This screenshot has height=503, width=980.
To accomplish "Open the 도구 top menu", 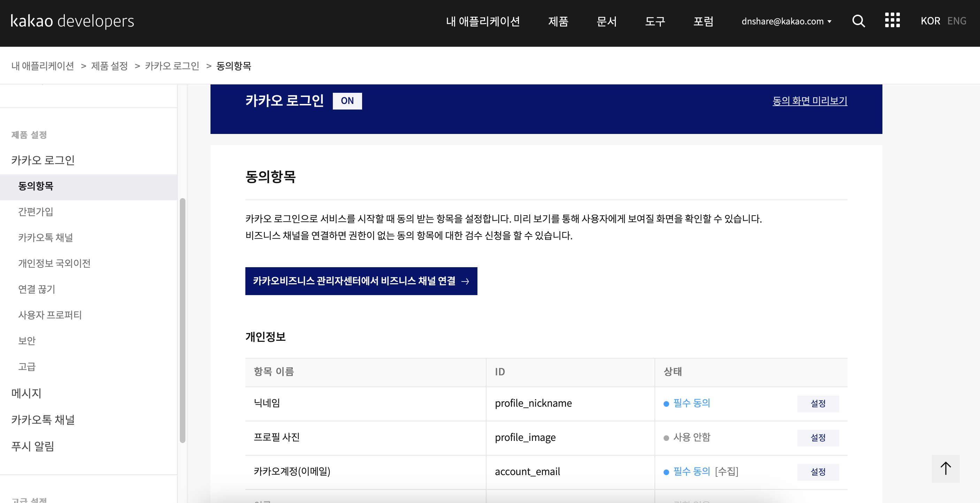I will click(x=655, y=21).
